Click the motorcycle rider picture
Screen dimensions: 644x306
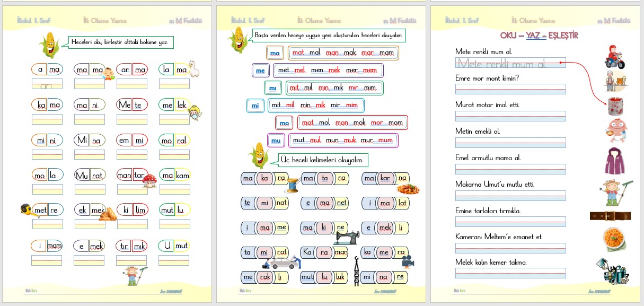pos(615,57)
